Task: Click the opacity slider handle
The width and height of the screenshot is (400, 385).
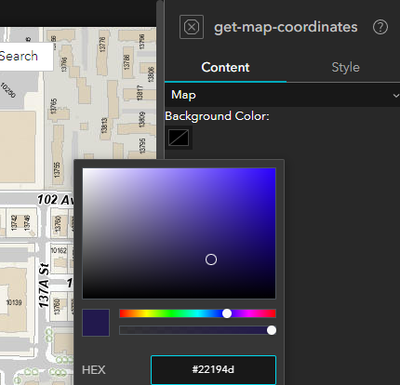Action: tap(272, 330)
